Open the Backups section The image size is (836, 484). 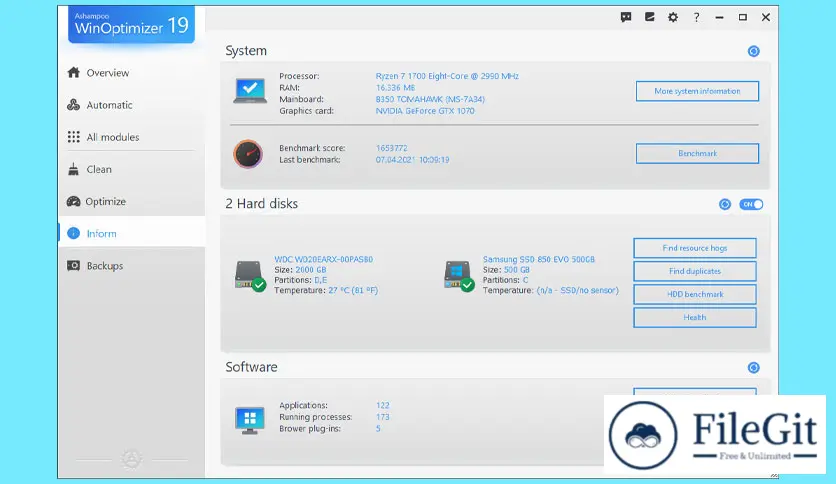[131, 265]
